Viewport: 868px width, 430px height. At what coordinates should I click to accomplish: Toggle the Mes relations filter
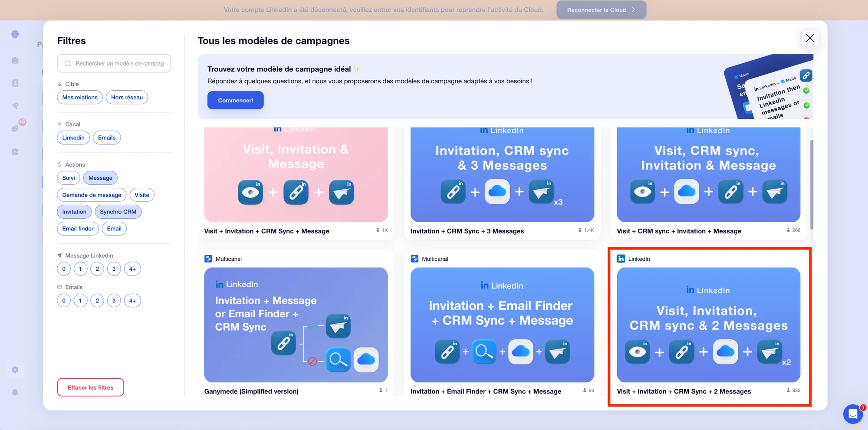pyautogui.click(x=80, y=98)
